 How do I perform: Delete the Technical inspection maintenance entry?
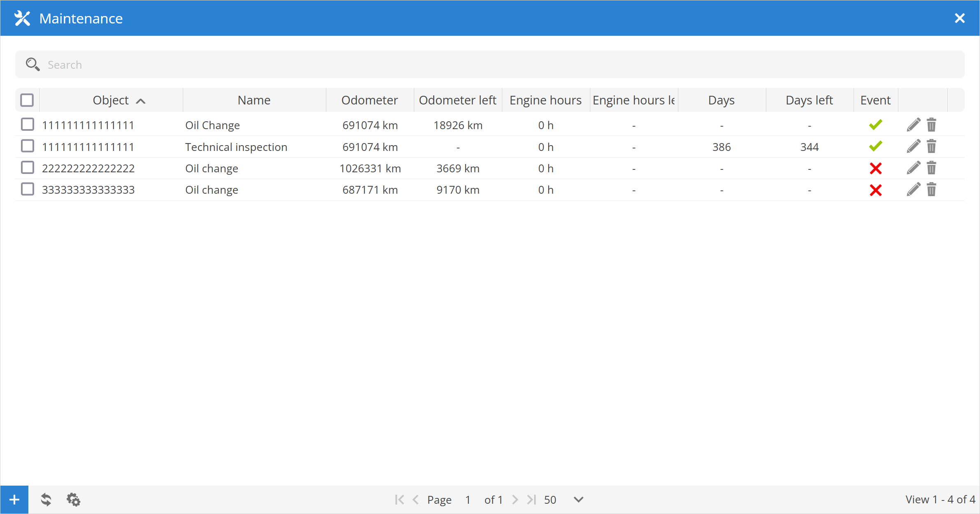click(x=931, y=146)
